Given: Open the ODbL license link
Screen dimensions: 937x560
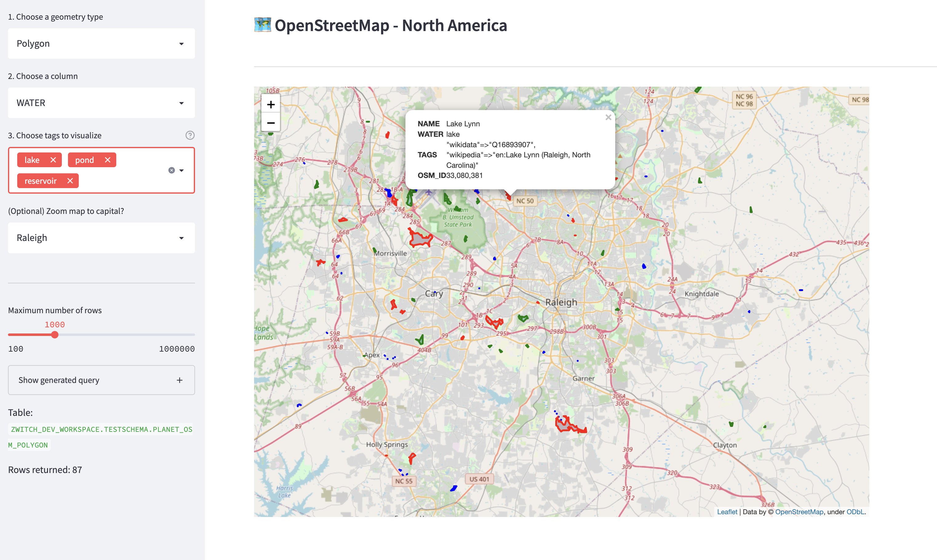Looking at the screenshot, I should [855, 512].
